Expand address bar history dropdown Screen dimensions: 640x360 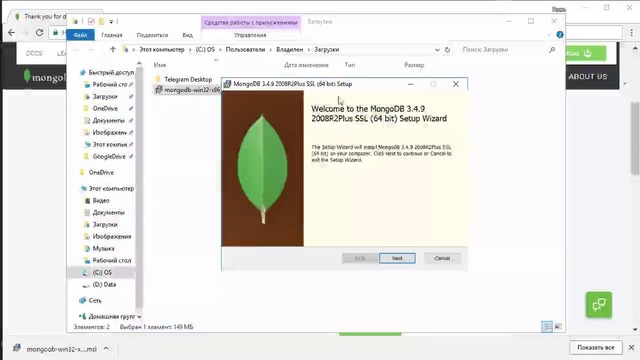(x=437, y=49)
